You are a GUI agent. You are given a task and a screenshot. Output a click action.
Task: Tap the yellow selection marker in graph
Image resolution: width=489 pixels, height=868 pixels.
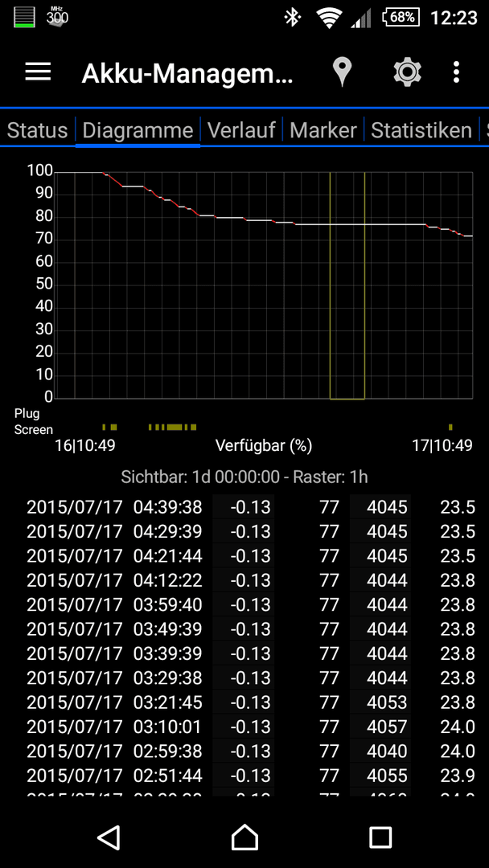(x=347, y=285)
